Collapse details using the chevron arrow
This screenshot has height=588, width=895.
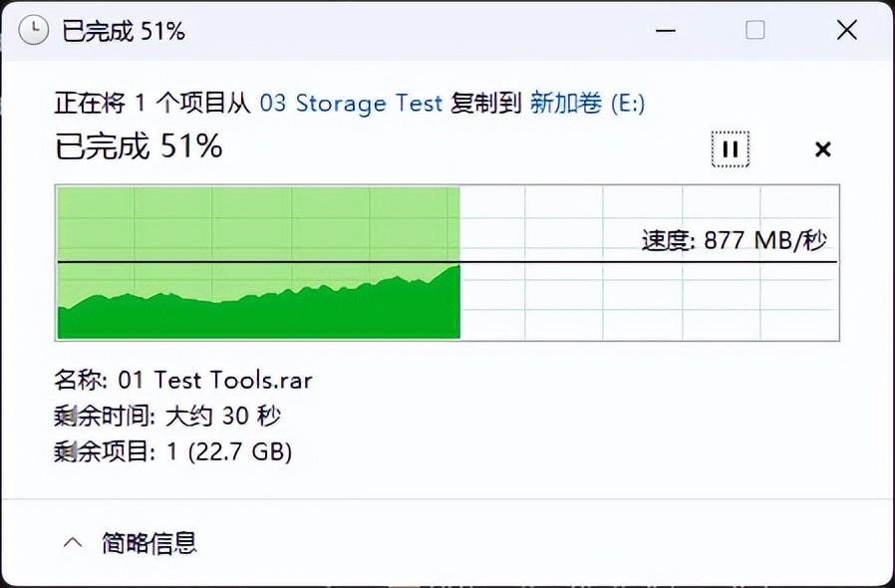(72, 543)
